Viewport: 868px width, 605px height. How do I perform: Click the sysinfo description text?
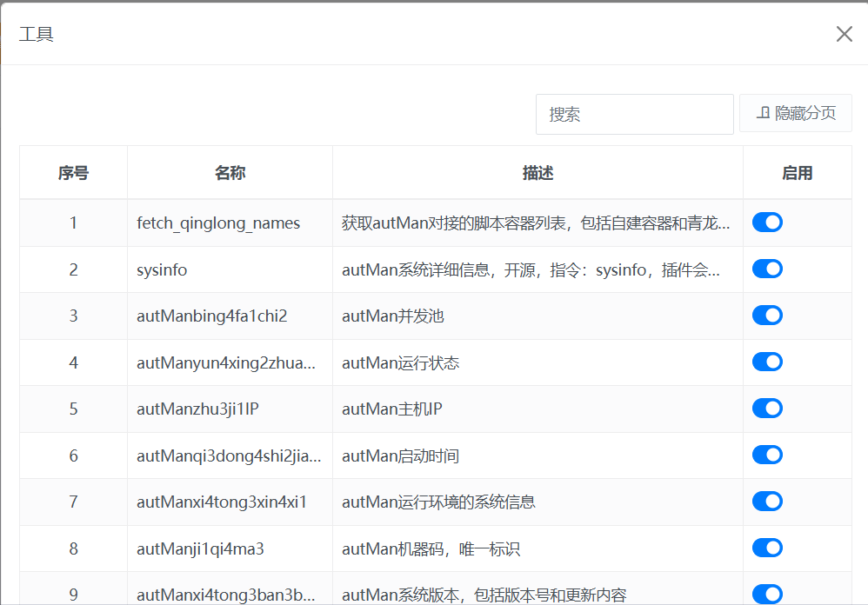(531, 270)
